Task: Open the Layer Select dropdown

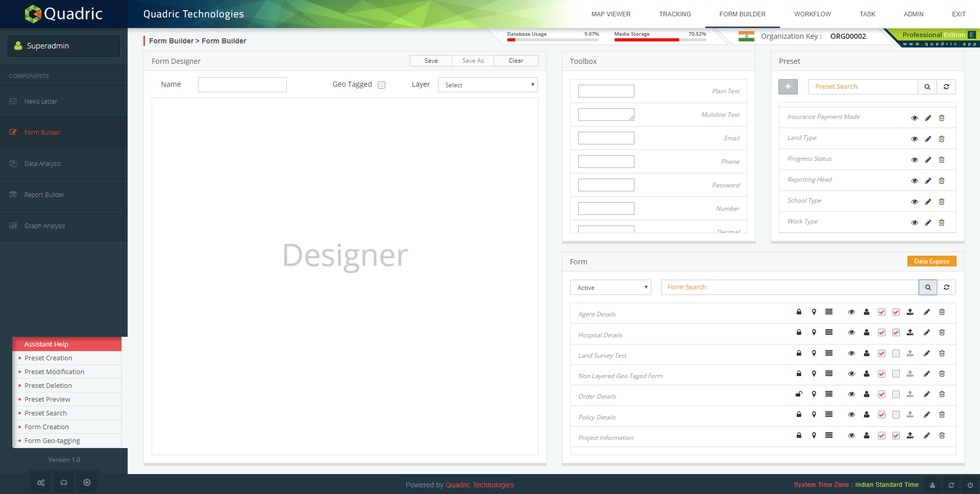Action: coord(488,85)
